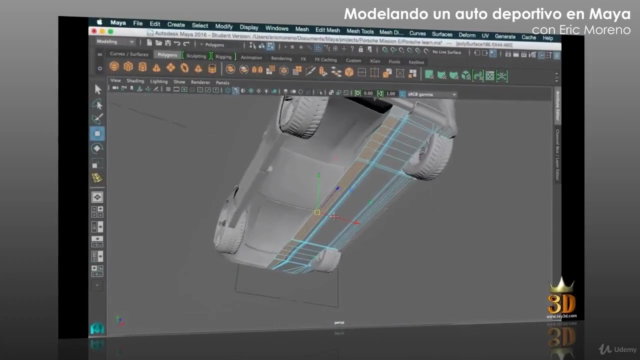Toggle the green exposure viewport button
The width and height of the screenshot is (640, 360).
pos(358,93)
